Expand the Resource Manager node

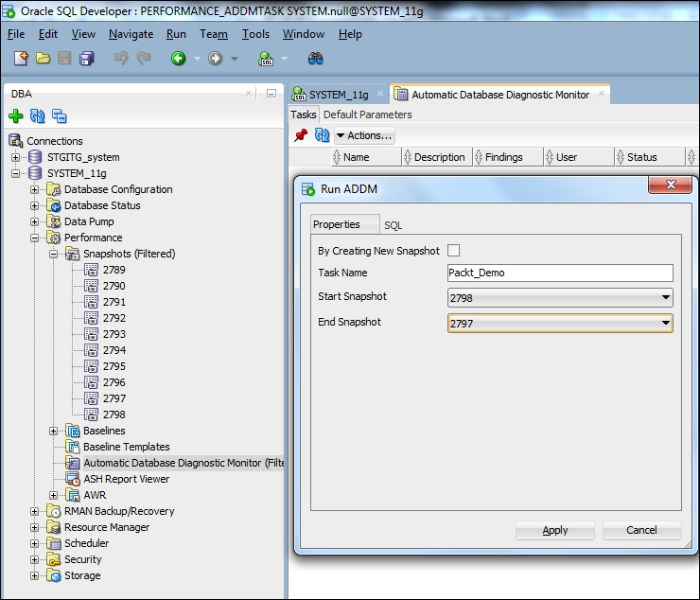[x=34, y=527]
